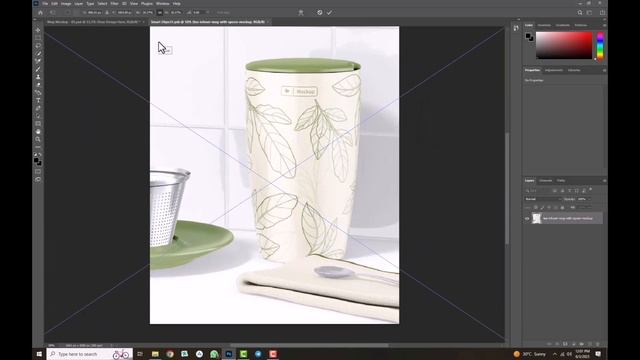
Task: Switch to the Gradients panel tab
Action: point(562,25)
